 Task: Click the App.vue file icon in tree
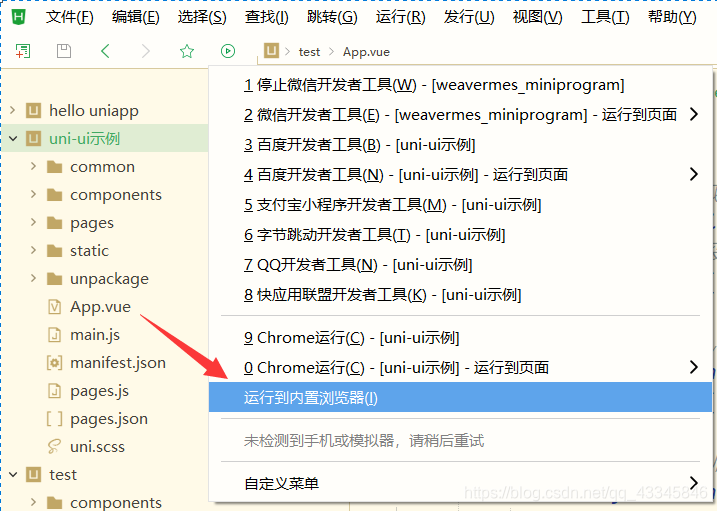click(54, 307)
